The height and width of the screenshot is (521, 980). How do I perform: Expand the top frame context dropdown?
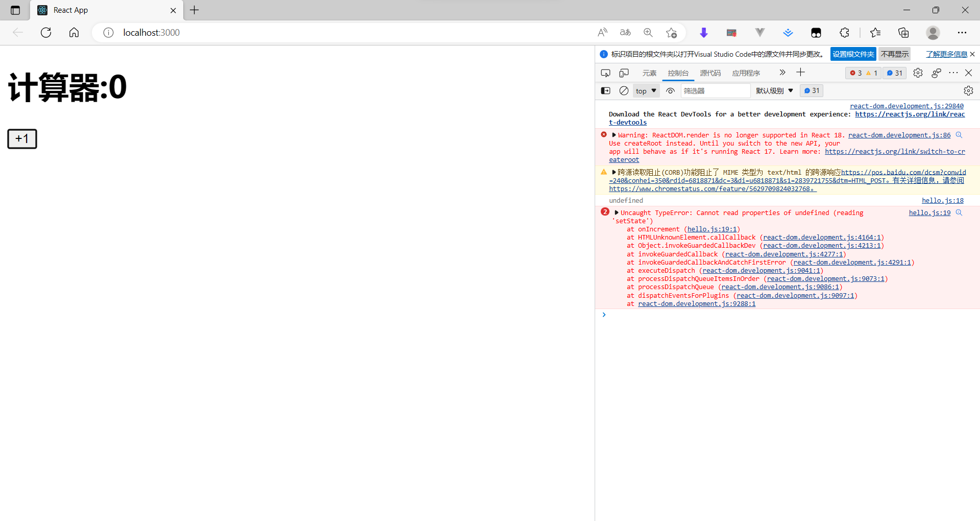coord(646,90)
